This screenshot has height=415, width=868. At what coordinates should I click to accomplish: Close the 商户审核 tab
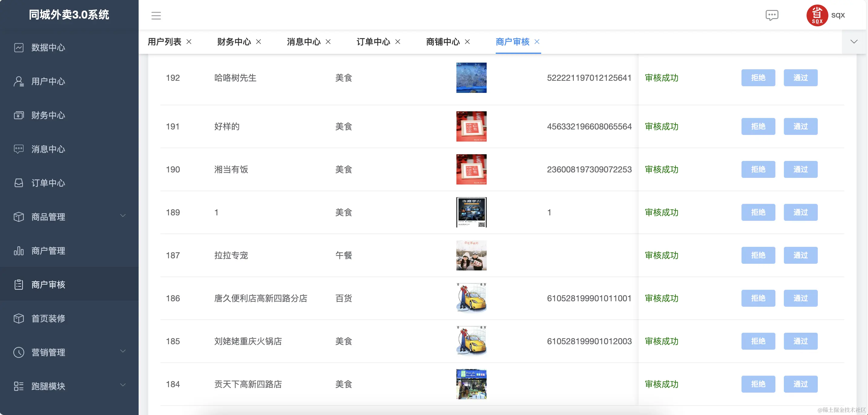click(537, 41)
